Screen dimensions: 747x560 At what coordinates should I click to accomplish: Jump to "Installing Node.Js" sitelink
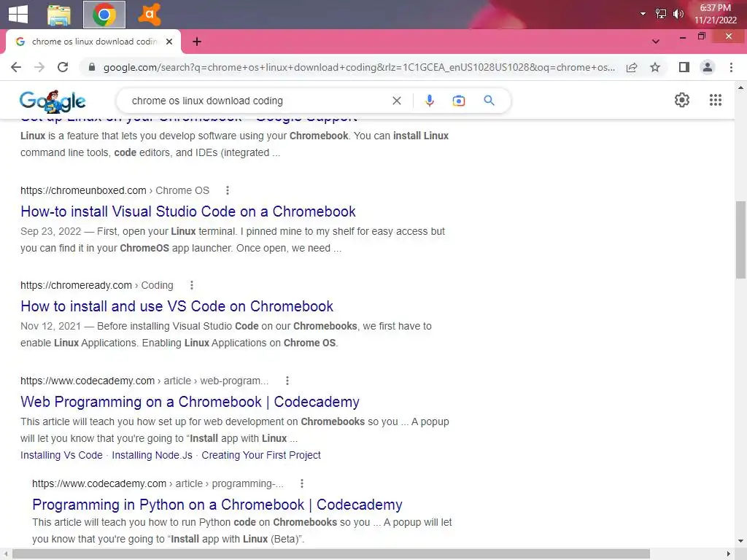point(152,455)
